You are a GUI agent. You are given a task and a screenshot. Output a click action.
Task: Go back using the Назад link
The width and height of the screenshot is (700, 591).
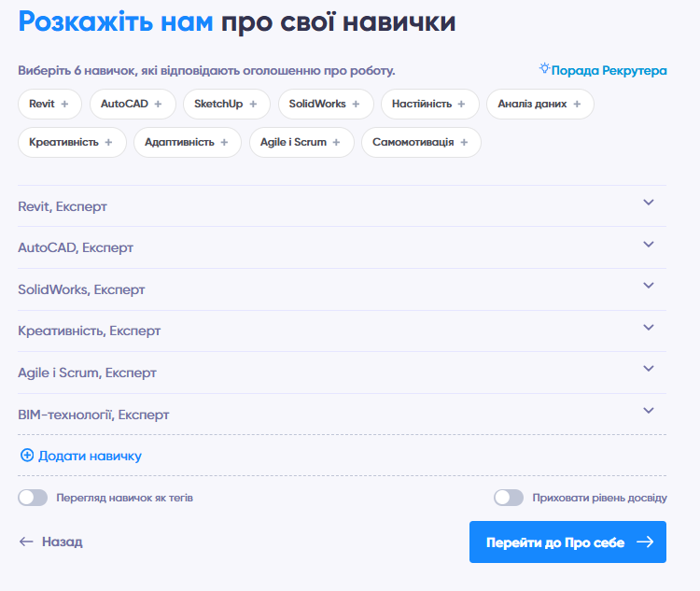pos(51,542)
